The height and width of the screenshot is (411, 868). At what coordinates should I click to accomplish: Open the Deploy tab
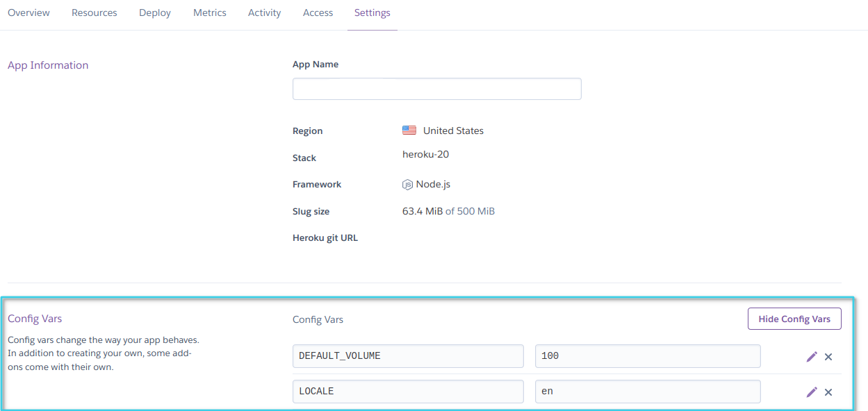(154, 12)
